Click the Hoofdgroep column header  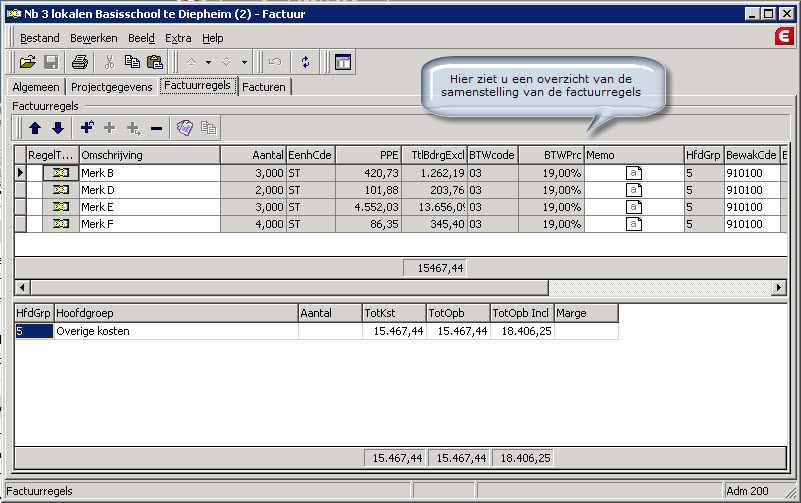click(176, 313)
